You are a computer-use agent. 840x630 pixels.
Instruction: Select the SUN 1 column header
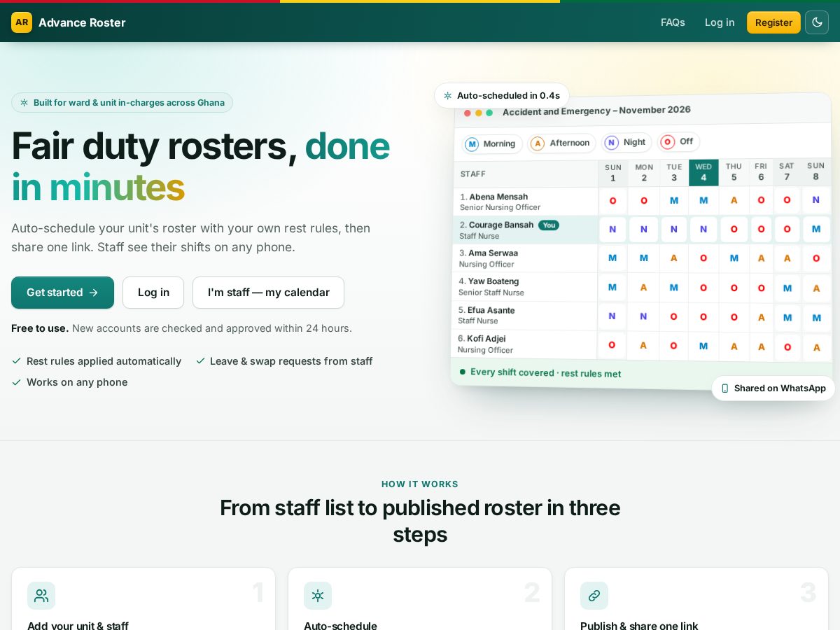click(x=613, y=173)
